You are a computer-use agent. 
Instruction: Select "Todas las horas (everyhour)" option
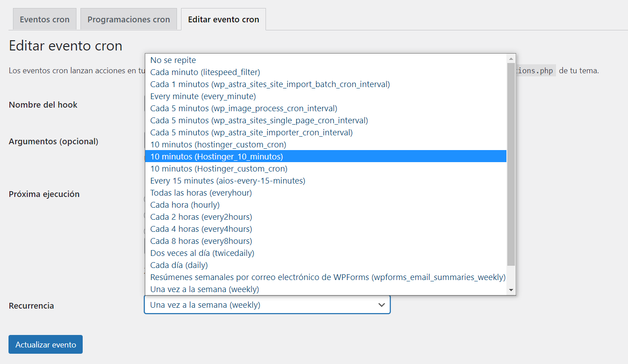coord(201,192)
